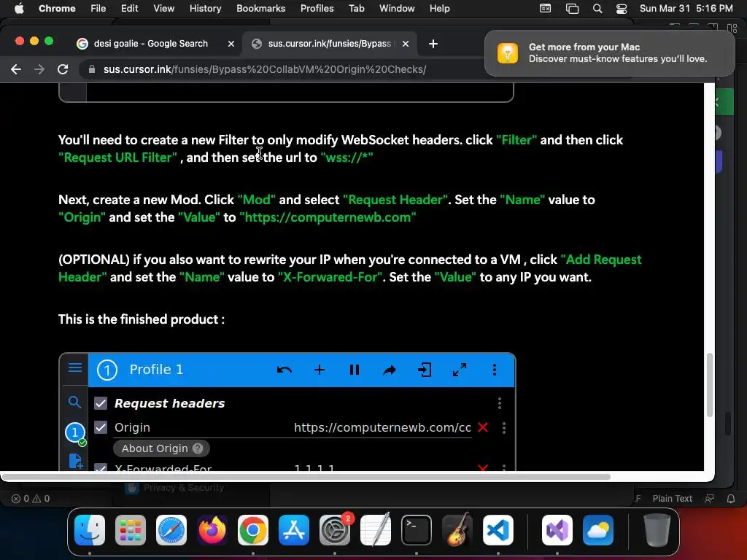Switch to desi goalie Google Search tab
Viewport: 747px width, 560px height.
[x=150, y=44]
